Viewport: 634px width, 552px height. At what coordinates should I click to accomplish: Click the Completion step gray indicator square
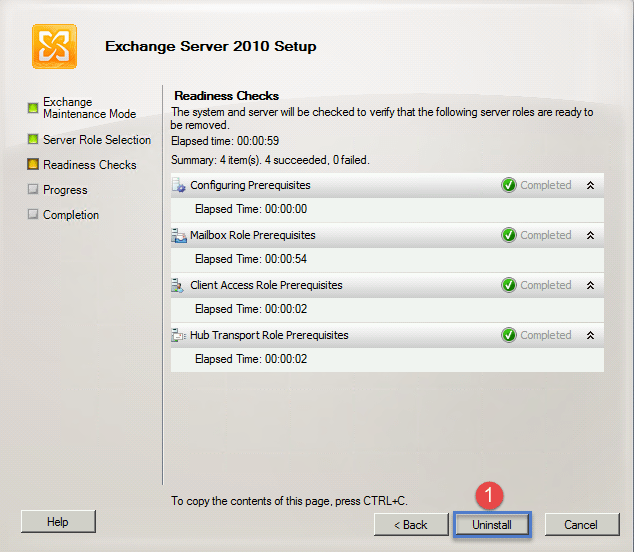(33, 214)
